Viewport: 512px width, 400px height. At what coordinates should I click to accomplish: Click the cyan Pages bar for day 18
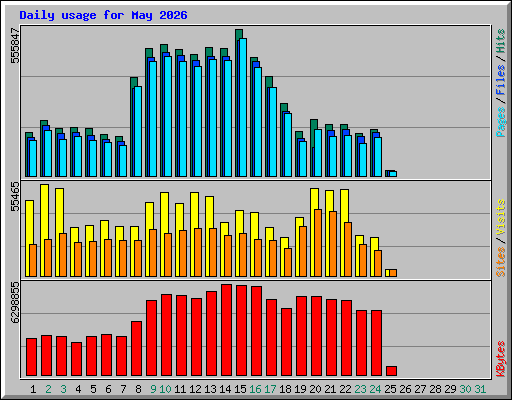click(288, 145)
